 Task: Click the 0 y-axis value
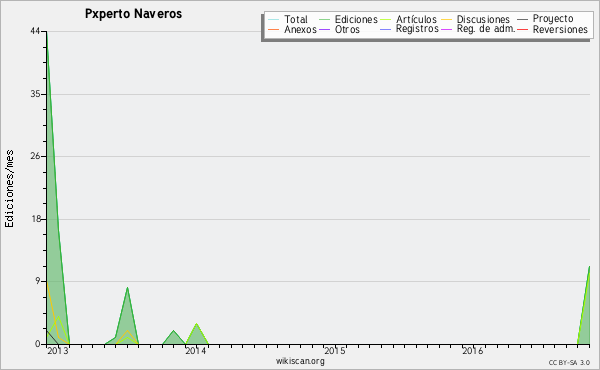[x=38, y=344]
